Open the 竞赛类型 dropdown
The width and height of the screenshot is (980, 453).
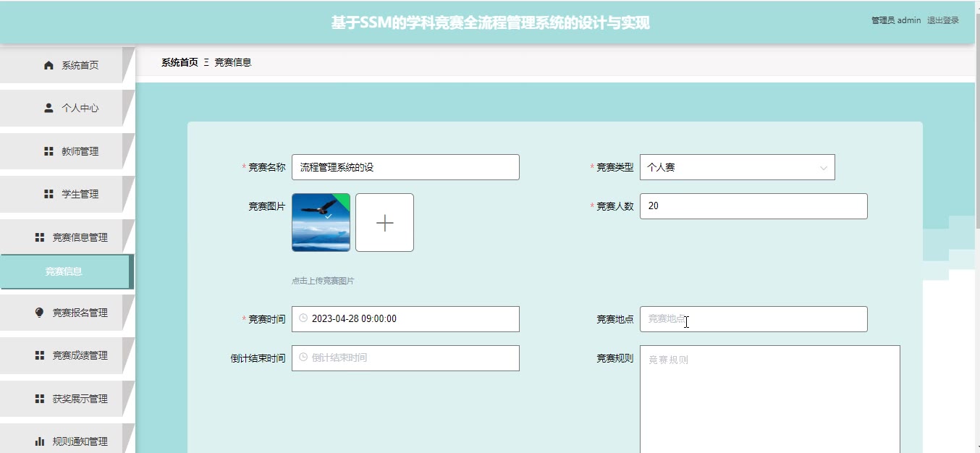pos(737,167)
